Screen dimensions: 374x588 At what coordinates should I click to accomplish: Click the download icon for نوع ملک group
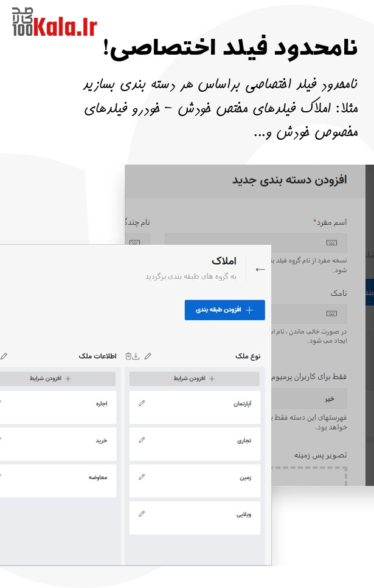click(137, 356)
